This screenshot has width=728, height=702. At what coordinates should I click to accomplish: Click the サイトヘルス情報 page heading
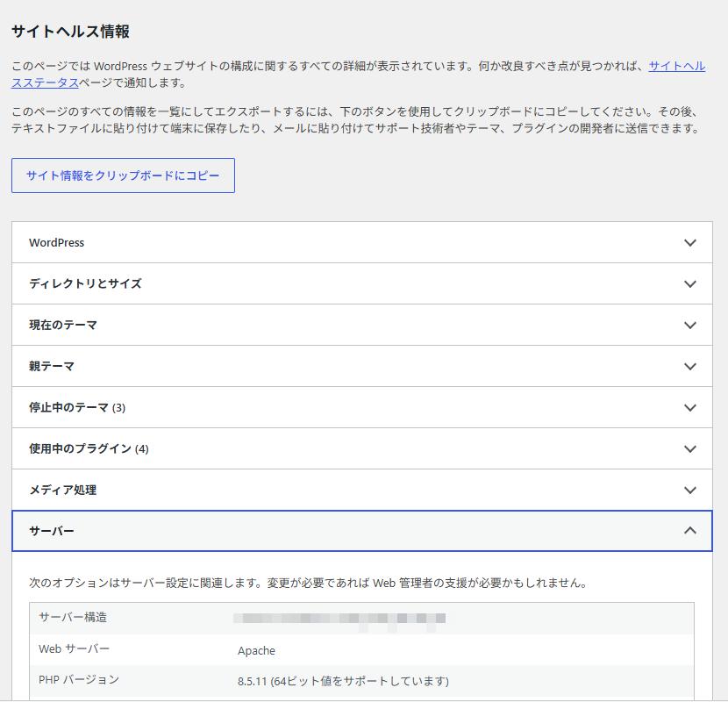tap(70, 32)
